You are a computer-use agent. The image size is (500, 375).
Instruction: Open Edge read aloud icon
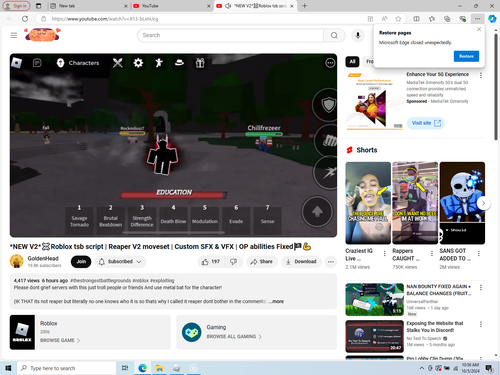[384, 19]
